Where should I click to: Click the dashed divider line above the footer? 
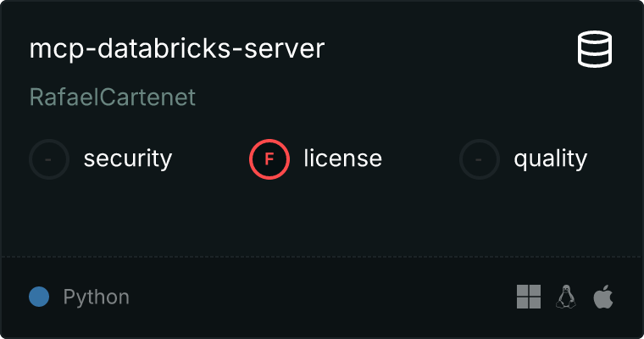point(322,256)
